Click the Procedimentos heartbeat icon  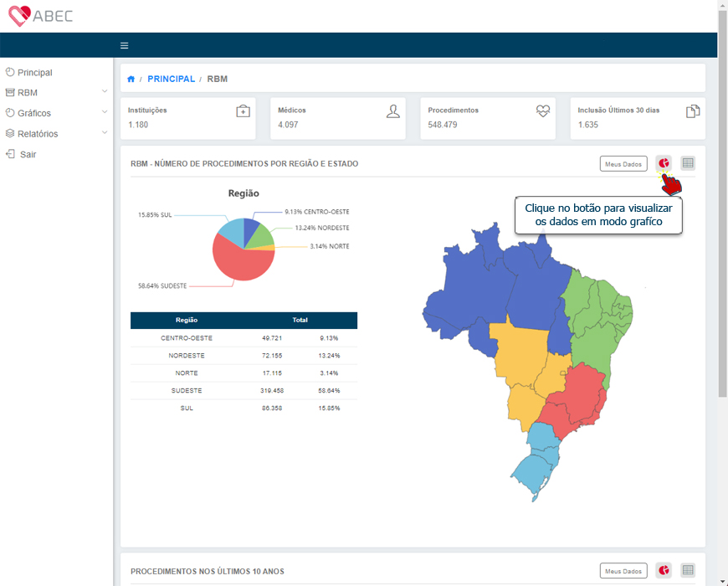tap(543, 111)
